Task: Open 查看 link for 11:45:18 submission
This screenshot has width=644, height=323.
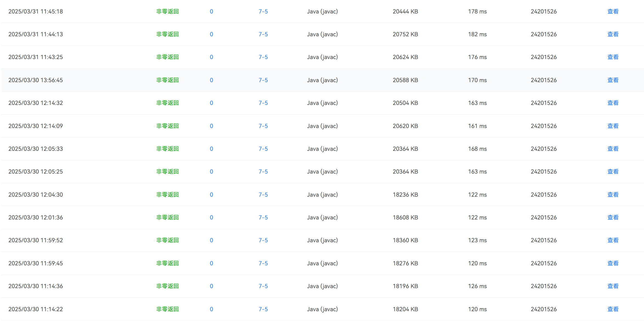Action: [612, 12]
